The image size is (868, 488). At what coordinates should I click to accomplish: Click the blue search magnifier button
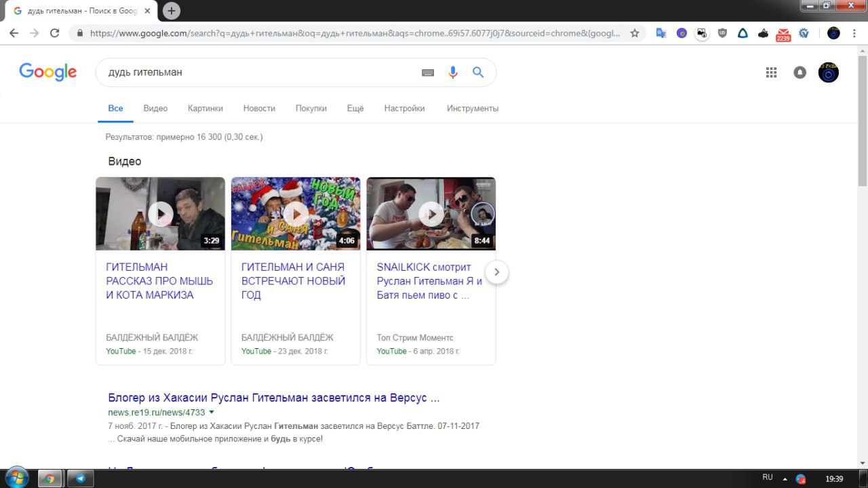point(478,73)
